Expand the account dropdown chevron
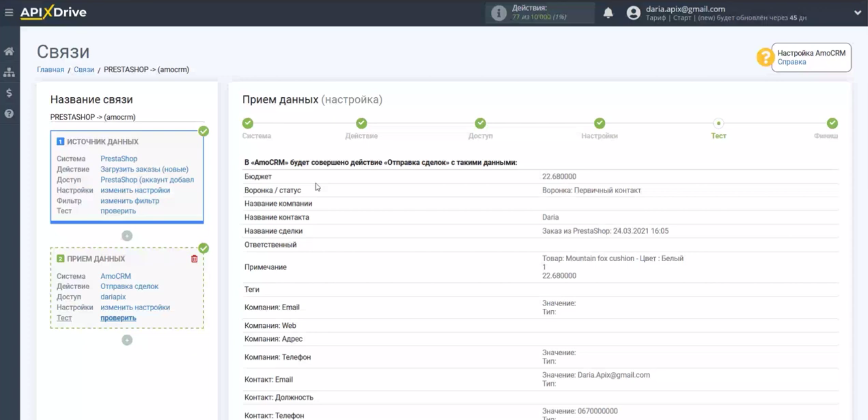Screen dimensions: 868x420 pos(857,13)
